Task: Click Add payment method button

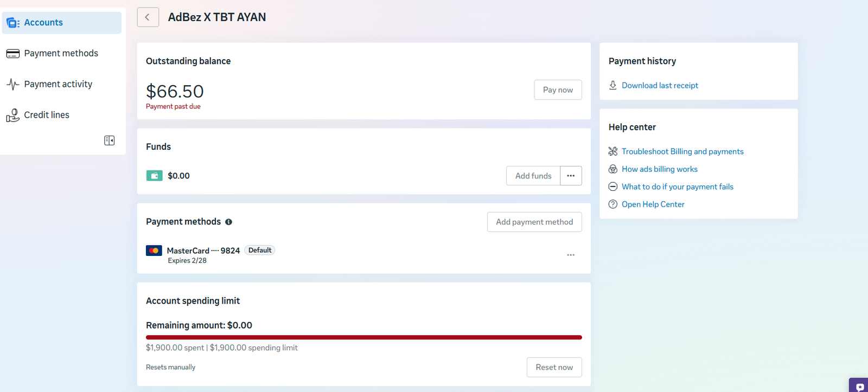Action: (x=534, y=222)
